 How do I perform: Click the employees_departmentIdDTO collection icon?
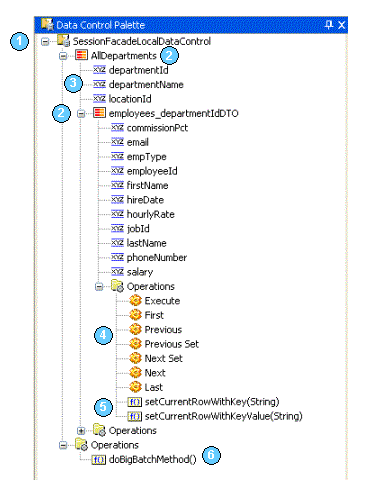[x=99, y=113]
